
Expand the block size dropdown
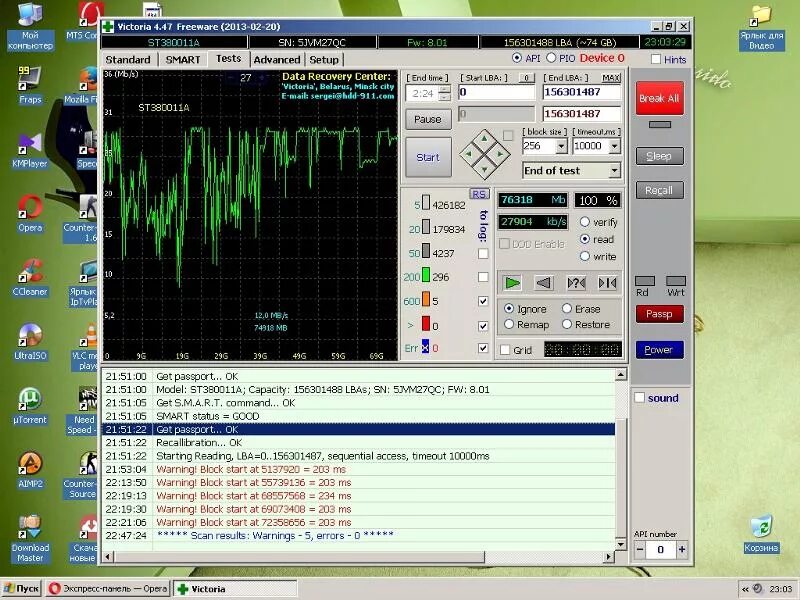point(561,146)
